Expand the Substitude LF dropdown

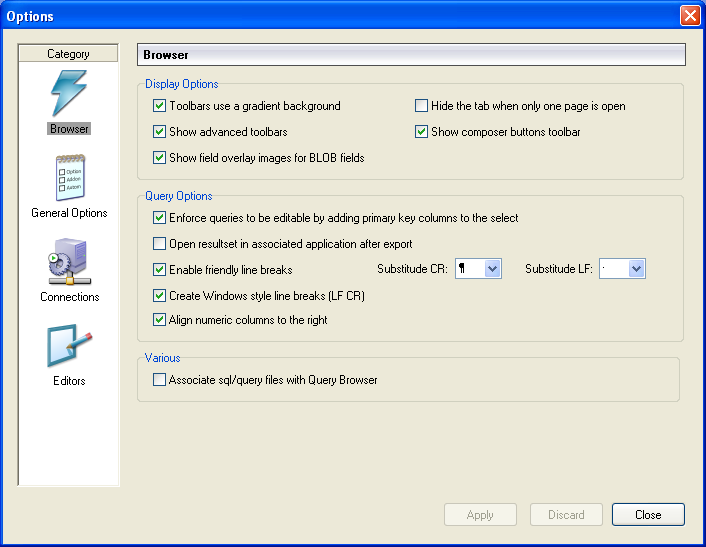click(x=636, y=269)
